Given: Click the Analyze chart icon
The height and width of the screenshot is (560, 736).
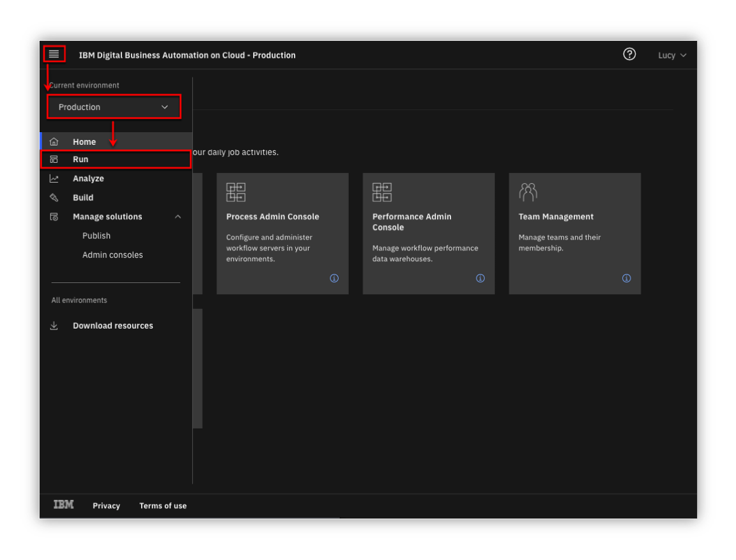Looking at the screenshot, I should point(54,179).
